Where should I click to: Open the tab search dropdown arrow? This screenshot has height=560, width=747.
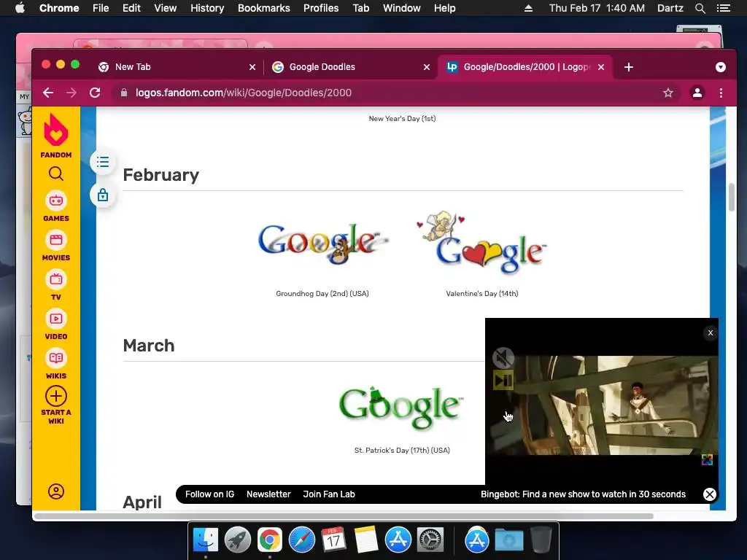720,67
